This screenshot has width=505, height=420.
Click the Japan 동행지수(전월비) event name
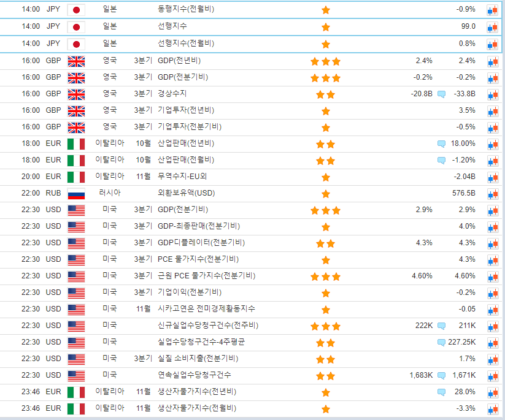coord(186,10)
